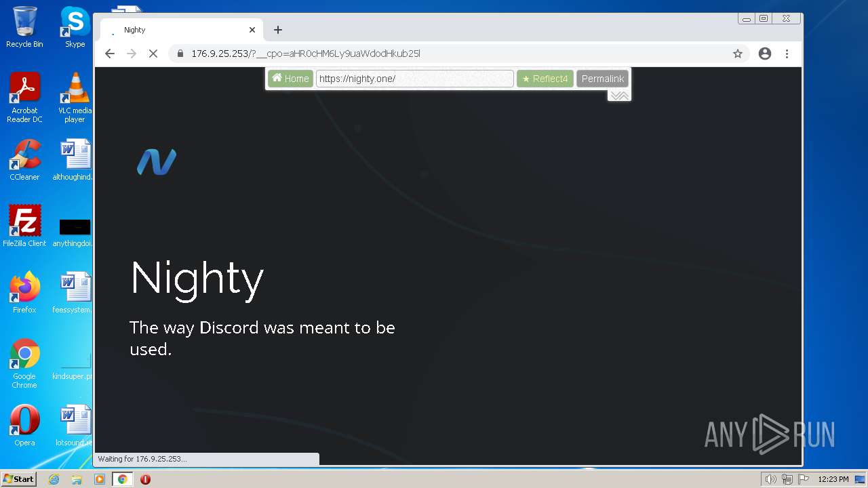Go back to previous page
868x488 pixels.
(110, 54)
